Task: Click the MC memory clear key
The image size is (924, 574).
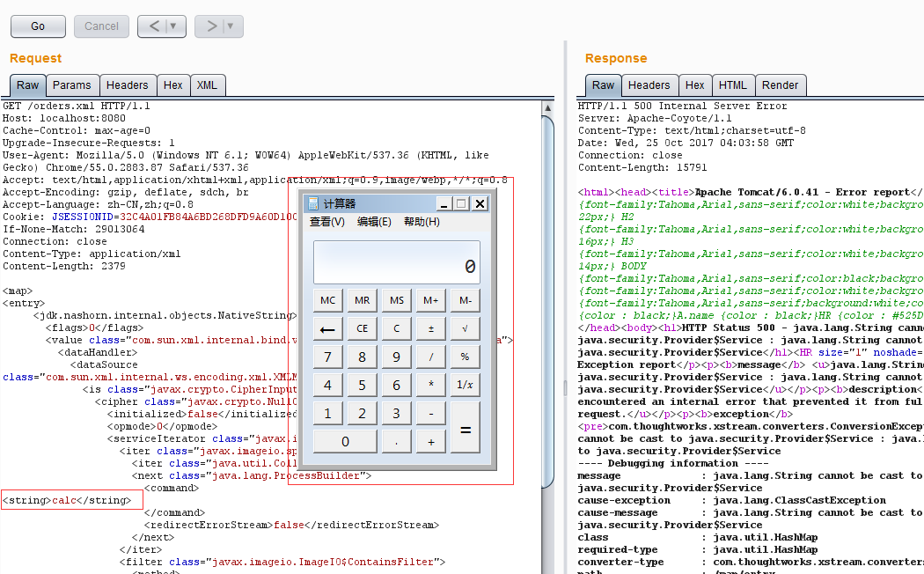Action: point(327,300)
